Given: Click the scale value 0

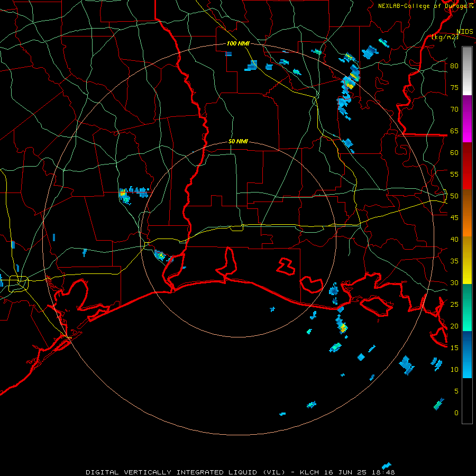Looking at the screenshot, I should coord(456,413).
